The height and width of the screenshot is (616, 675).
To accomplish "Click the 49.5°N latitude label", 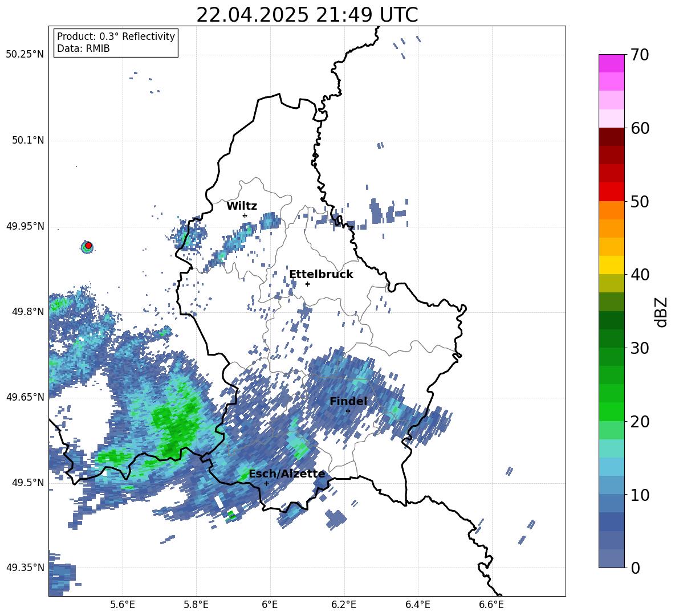I will tap(28, 482).
